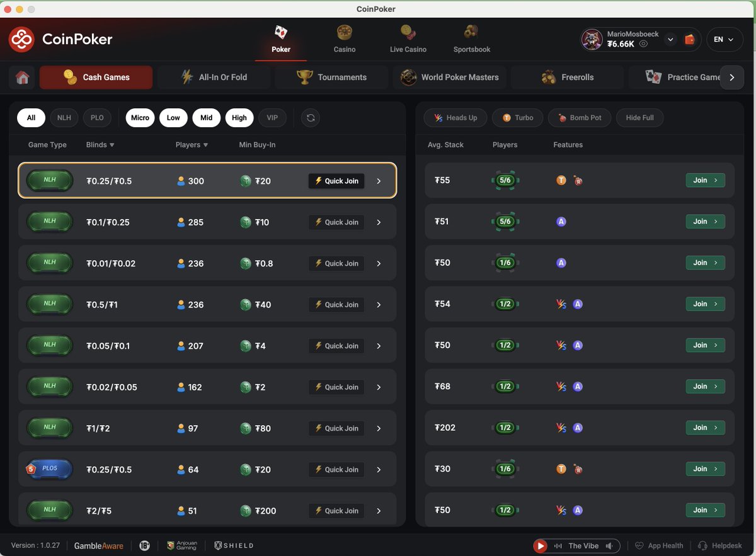Switch to the Sportsbook tab
The image size is (756, 556).
pyautogui.click(x=472, y=40)
